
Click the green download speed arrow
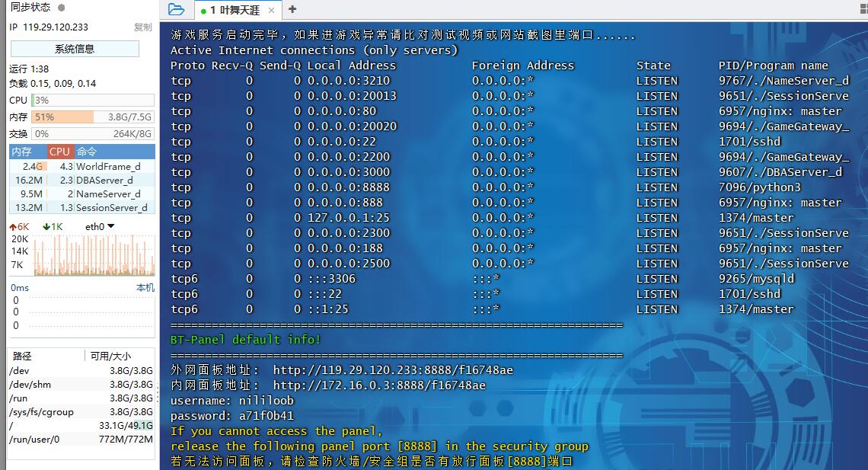46,227
